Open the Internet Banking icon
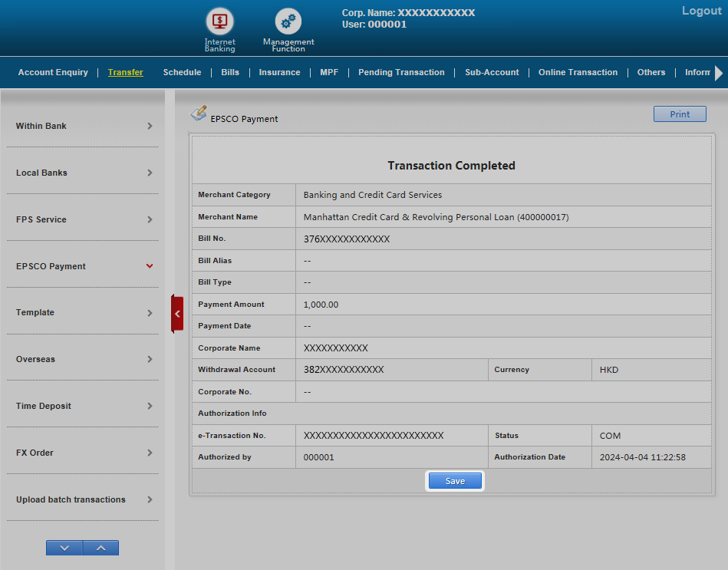 click(219, 21)
